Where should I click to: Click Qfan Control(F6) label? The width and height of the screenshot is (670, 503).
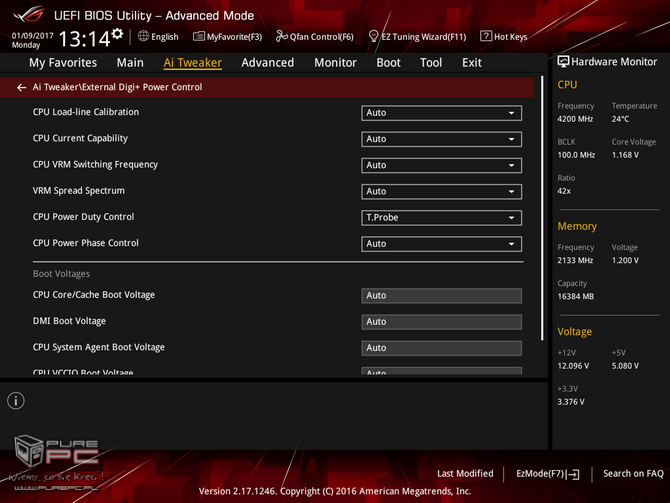pyautogui.click(x=322, y=37)
